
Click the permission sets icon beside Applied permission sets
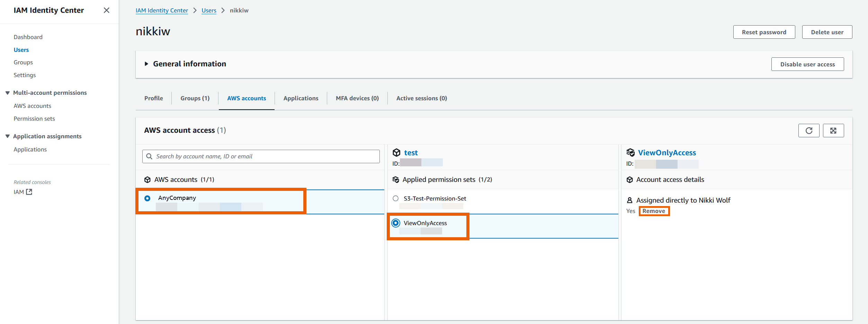point(396,179)
